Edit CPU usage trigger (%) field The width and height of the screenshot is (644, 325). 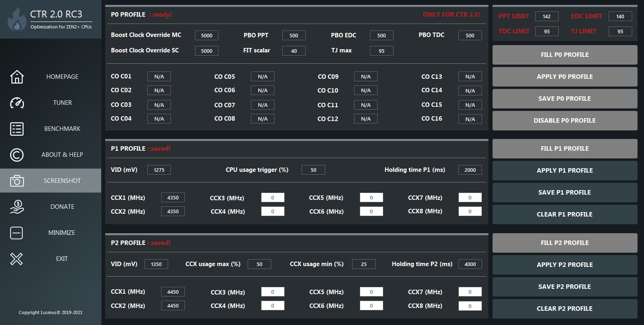click(313, 170)
